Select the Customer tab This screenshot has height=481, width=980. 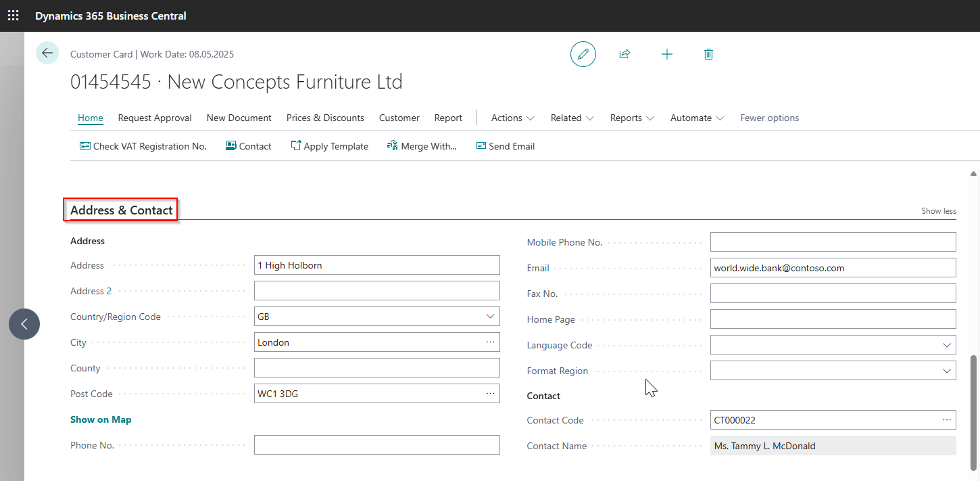click(399, 118)
